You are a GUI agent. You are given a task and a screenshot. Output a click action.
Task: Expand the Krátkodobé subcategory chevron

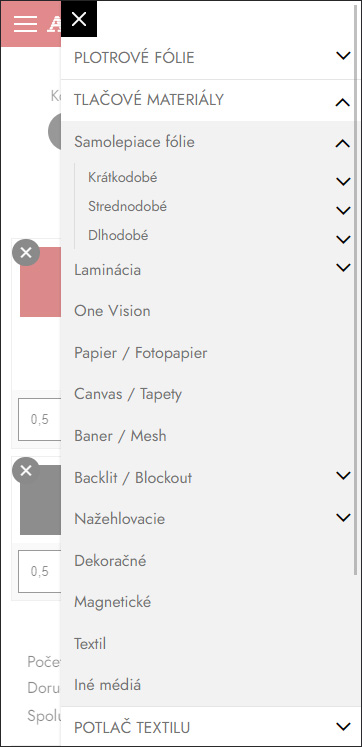(x=343, y=181)
